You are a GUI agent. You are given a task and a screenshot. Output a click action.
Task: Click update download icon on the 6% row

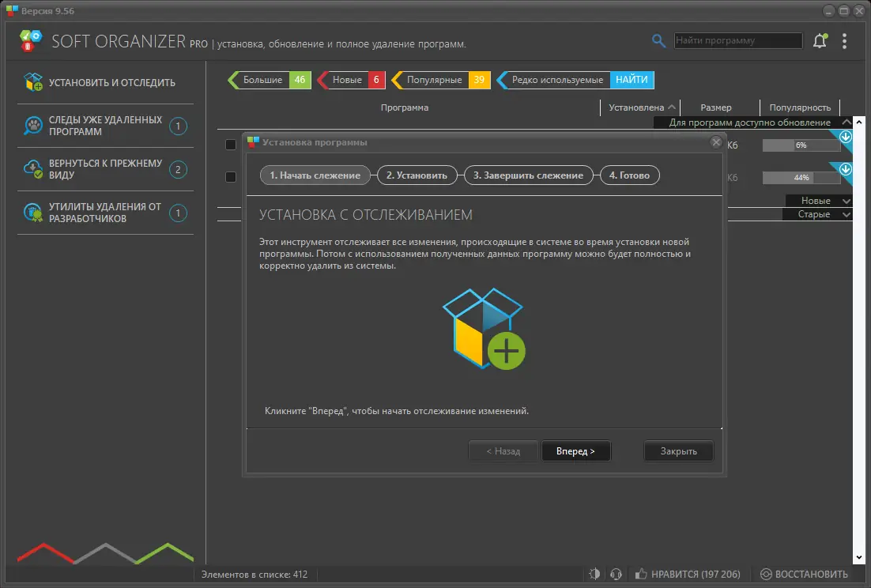[x=846, y=137]
